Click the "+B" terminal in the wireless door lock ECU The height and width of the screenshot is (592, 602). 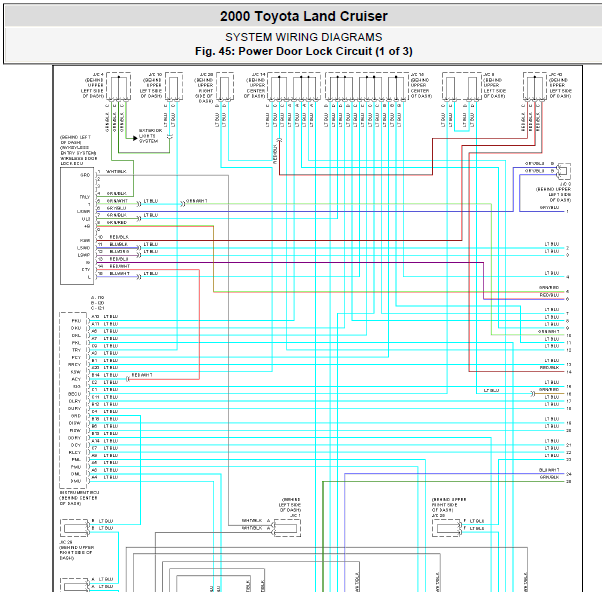coord(87,227)
